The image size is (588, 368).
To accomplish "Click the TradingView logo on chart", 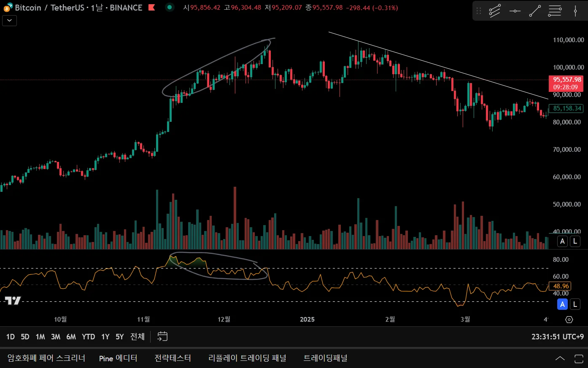I will click(x=13, y=301).
